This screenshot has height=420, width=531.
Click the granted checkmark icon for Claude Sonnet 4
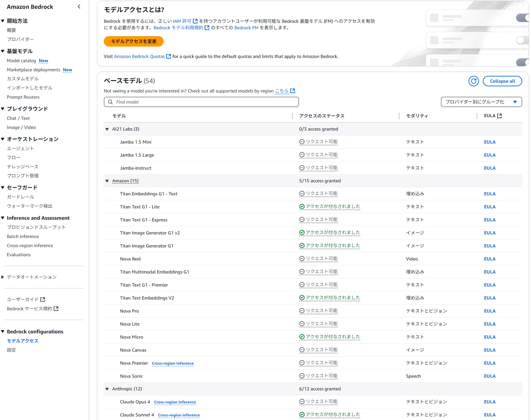point(302,414)
